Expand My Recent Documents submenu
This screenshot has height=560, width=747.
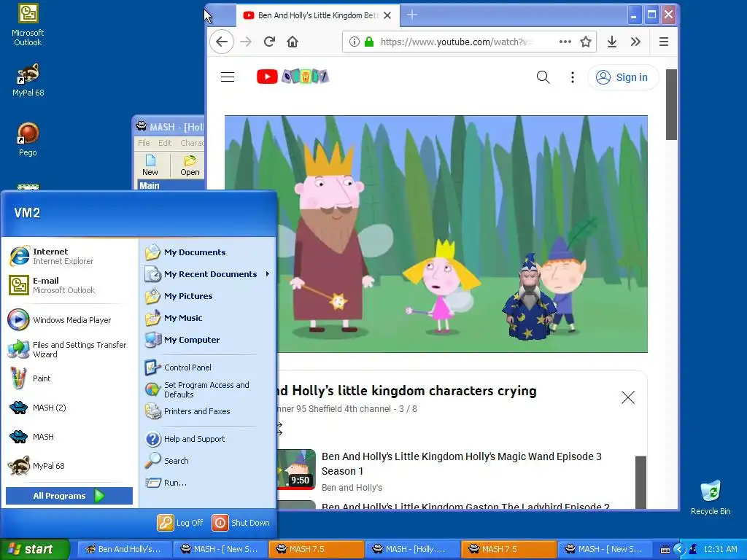point(208,274)
